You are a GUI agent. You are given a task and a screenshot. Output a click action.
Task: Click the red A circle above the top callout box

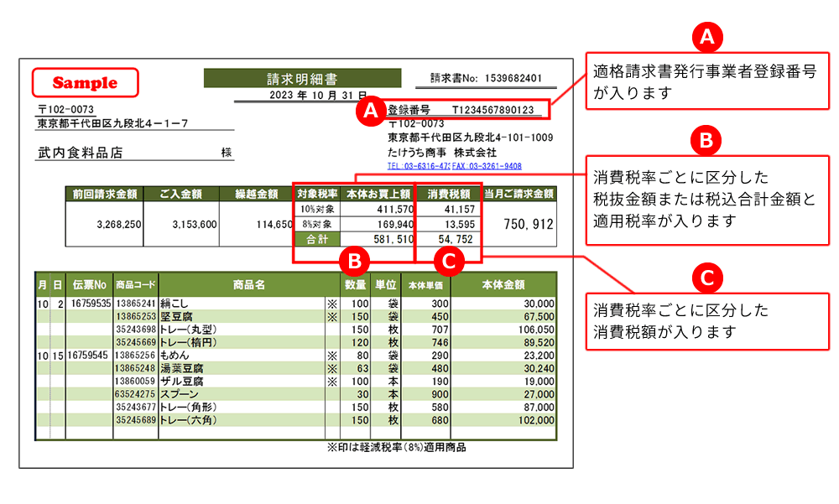click(x=706, y=36)
